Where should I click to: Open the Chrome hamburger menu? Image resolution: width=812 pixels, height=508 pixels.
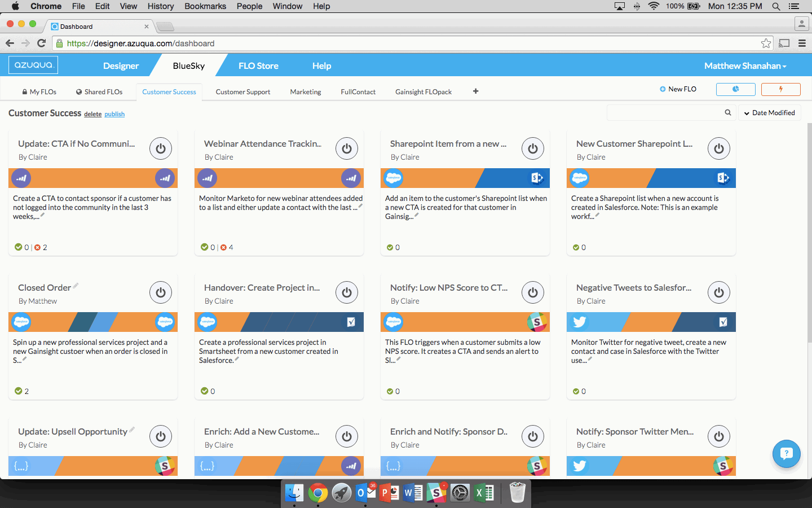pos(802,43)
